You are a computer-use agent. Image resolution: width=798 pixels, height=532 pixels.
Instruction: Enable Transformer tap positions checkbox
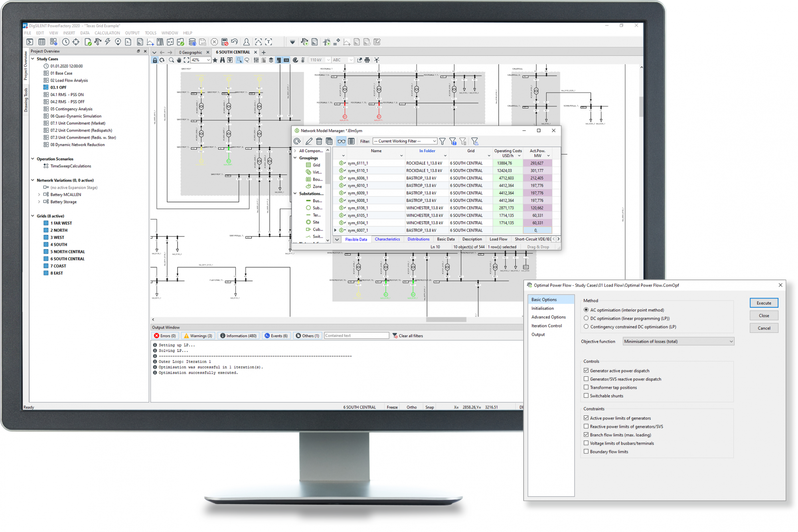click(586, 388)
